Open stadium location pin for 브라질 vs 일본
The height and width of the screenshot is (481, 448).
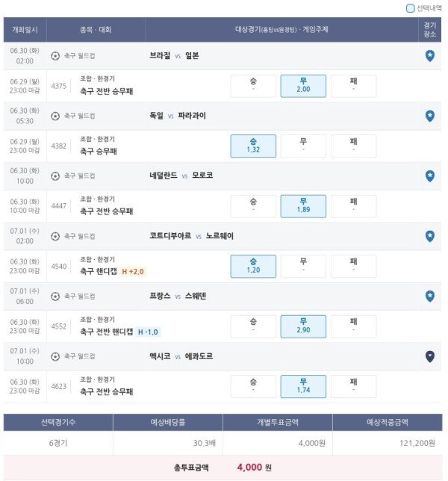click(429, 56)
